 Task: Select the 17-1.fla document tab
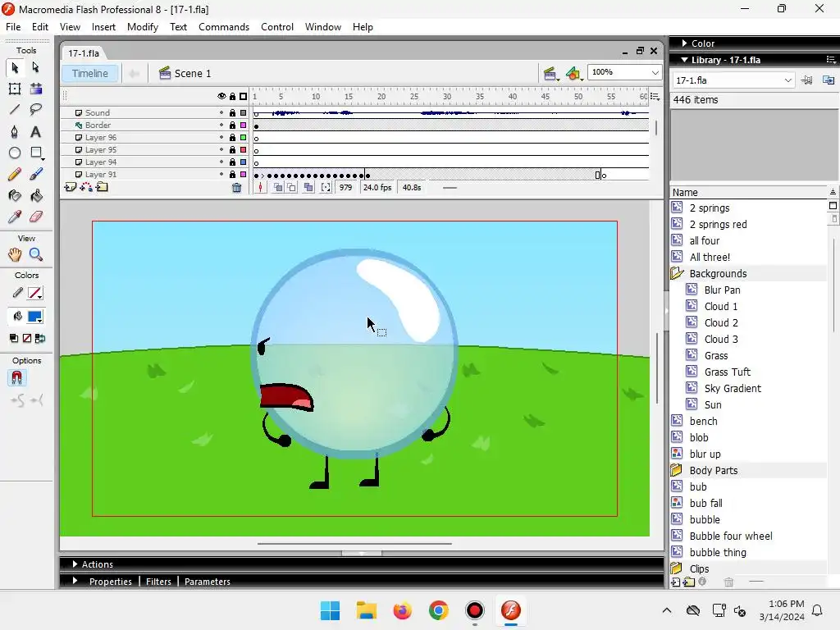point(84,53)
